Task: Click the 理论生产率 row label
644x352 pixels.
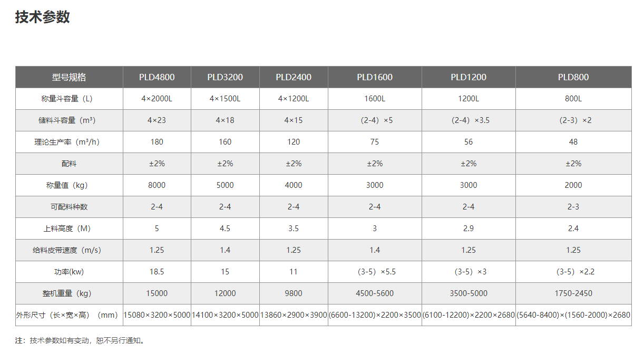Action: pos(69,142)
